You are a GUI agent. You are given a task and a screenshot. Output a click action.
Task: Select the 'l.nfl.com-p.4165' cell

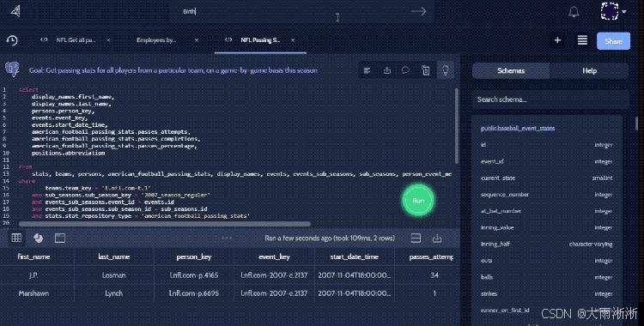click(x=194, y=275)
